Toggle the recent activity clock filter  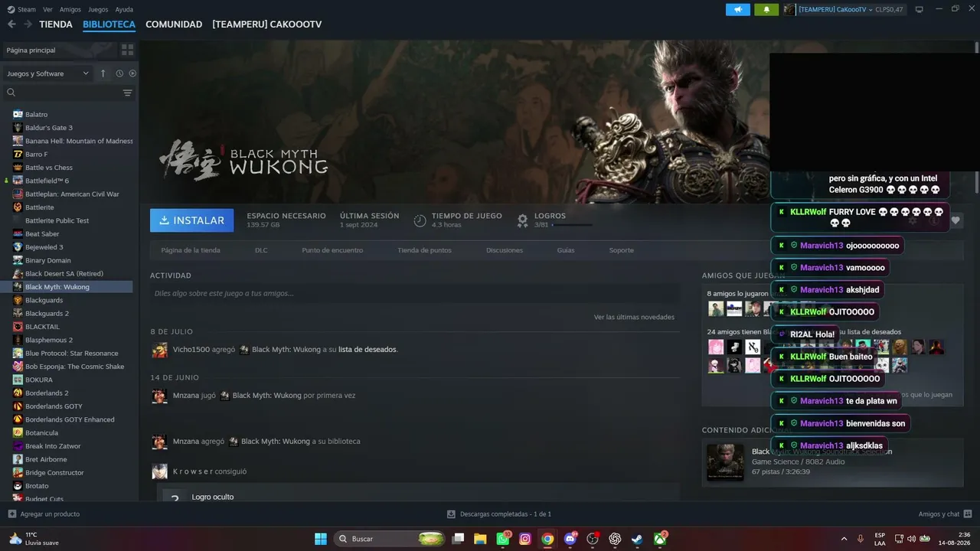(119, 73)
